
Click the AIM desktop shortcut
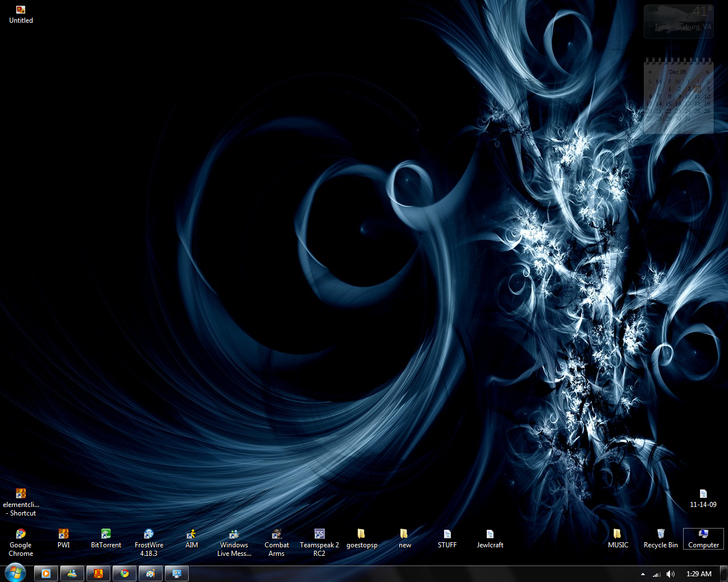(x=192, y=538)
